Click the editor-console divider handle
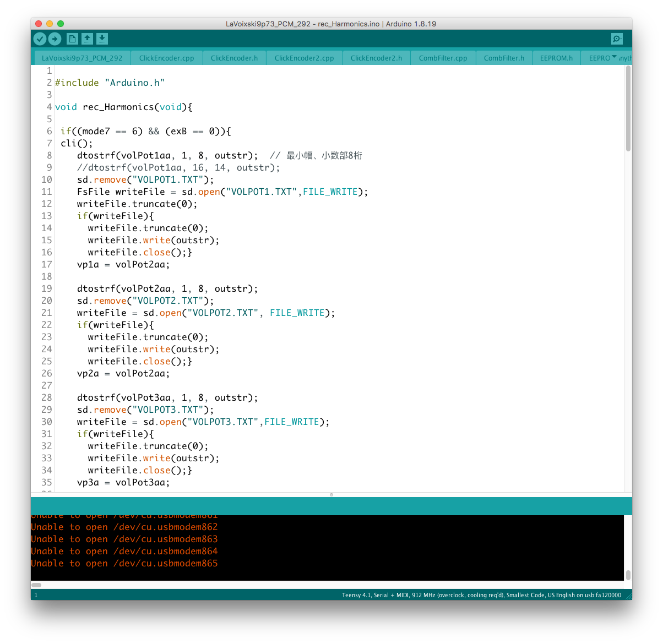 click(x=331, y=495)
